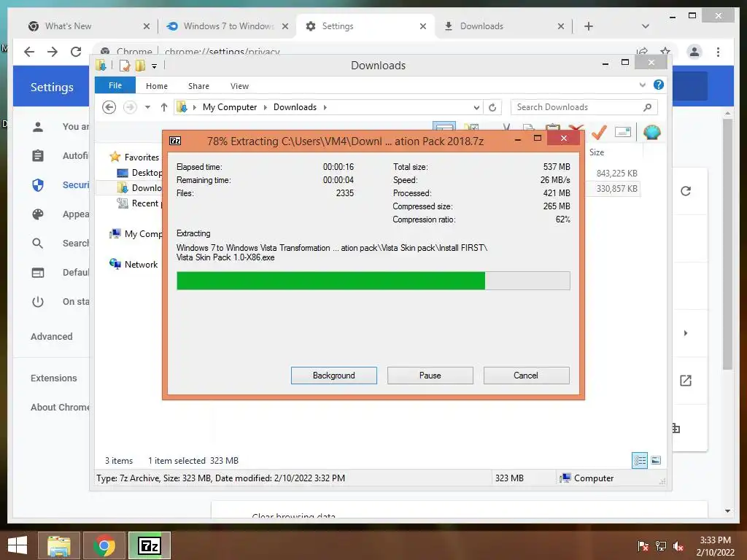Open the File tab in Downloads explorer
The width and height of the screenshot is (747, 560).
coord(115,85)
